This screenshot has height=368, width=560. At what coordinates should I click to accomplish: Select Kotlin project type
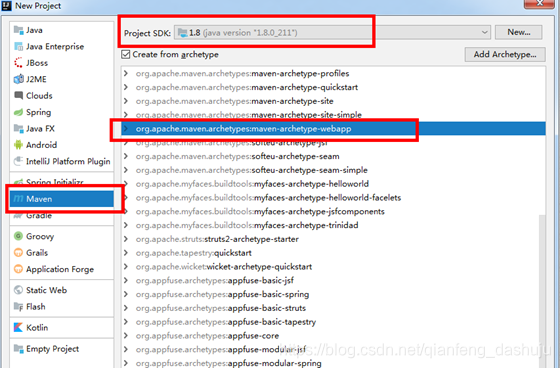tap(62, 327)
